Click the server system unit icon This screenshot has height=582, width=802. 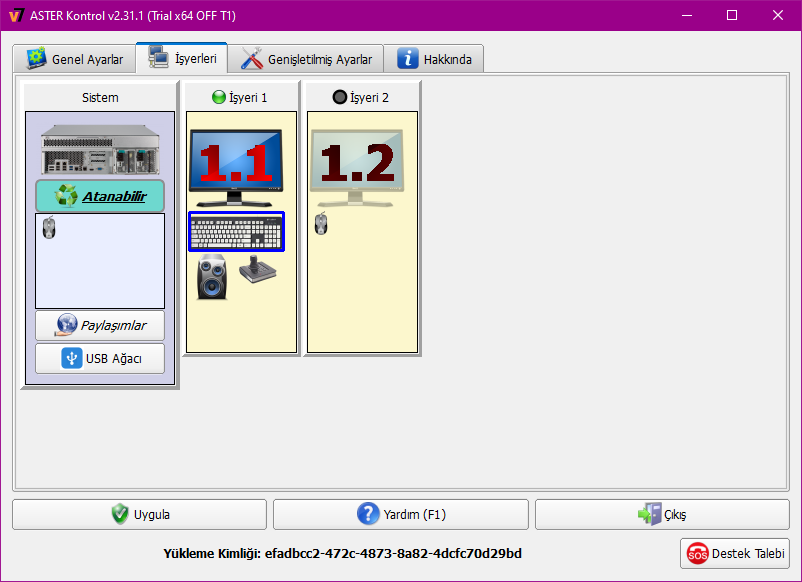(x=100, y=149)
